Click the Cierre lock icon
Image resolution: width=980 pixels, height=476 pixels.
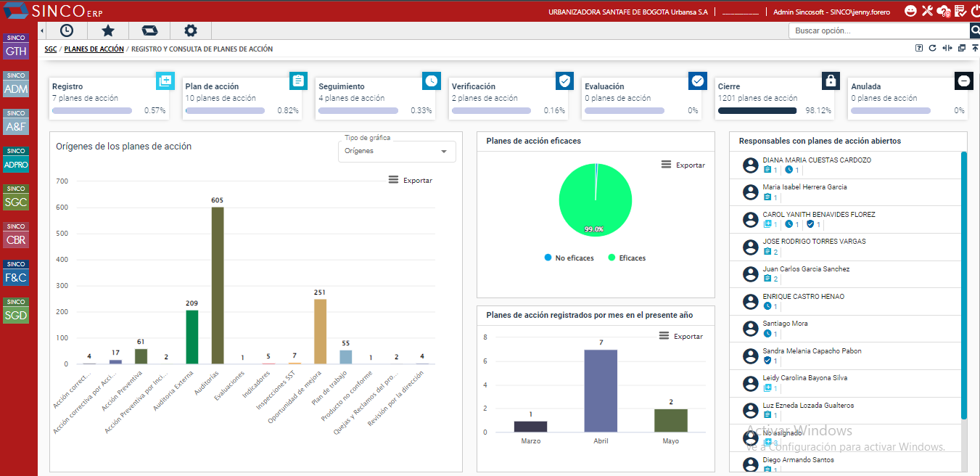831,81
